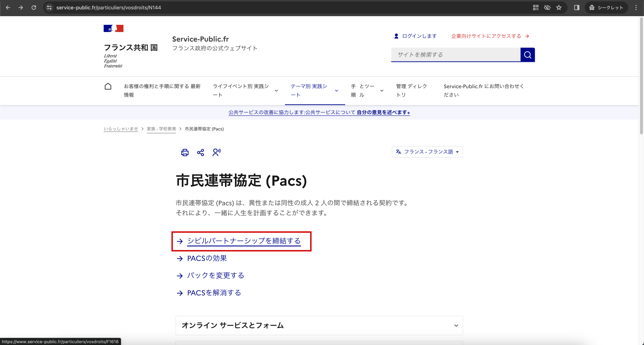Toggle the browser side panel icon
644x345 pixels.
click(x=577, y=8)
